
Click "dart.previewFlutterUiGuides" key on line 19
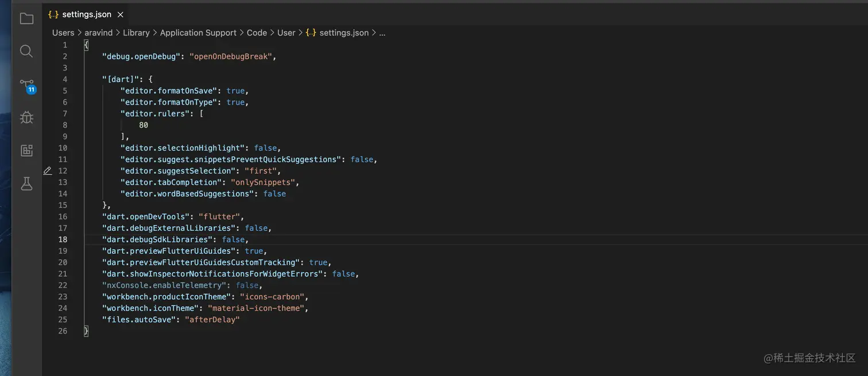click(169, 251)
